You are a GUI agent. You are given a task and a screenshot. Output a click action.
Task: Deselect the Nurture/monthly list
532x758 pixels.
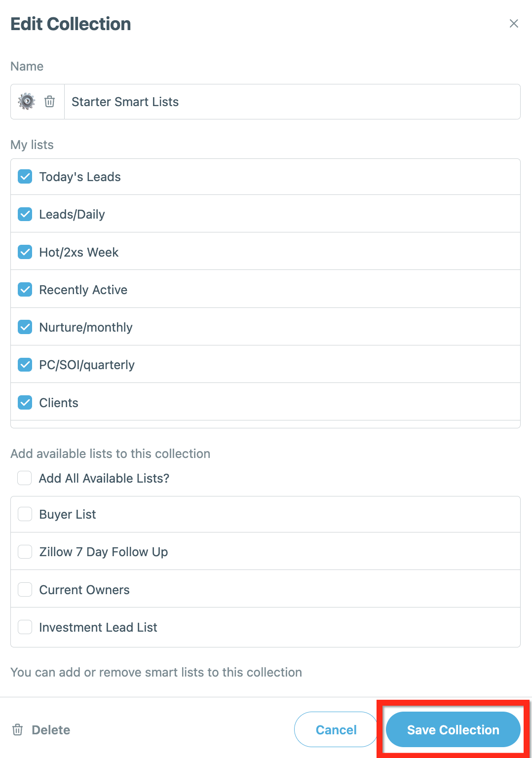click(25, 327)
